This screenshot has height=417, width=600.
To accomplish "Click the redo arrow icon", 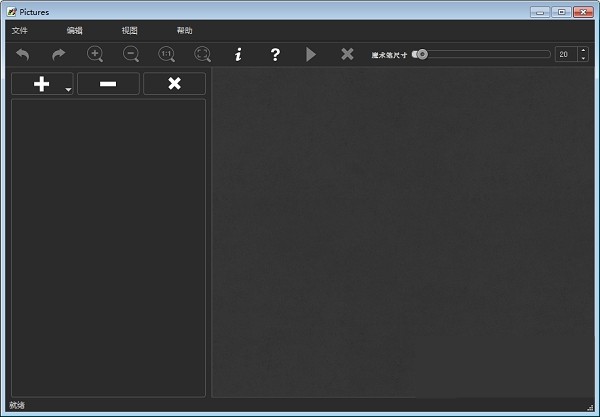I will click(59, 55).
